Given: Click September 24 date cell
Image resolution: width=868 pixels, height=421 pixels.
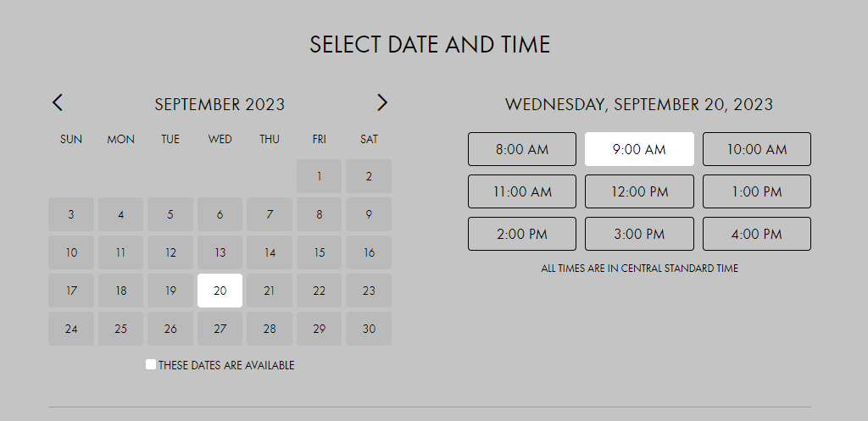Looking at the screenshot, I should tap(71, 329).
